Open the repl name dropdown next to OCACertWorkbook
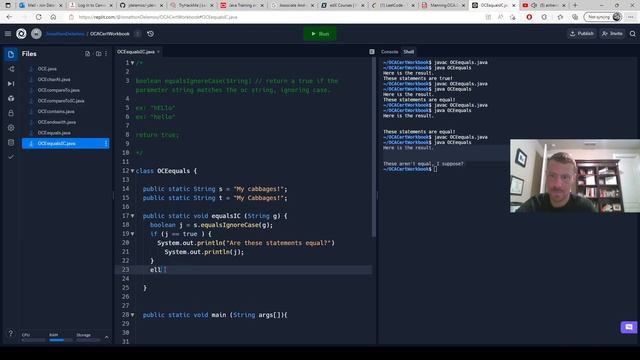Screen dimensions: 640x360 (x=138, y=34)
